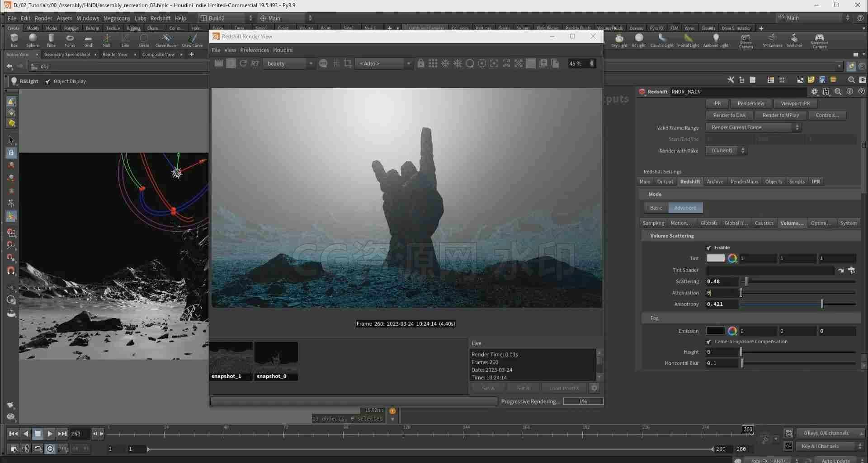Click the Anisotropy slider handle
The height and width of the screenshot is (463, 868).
coord(822,304)
